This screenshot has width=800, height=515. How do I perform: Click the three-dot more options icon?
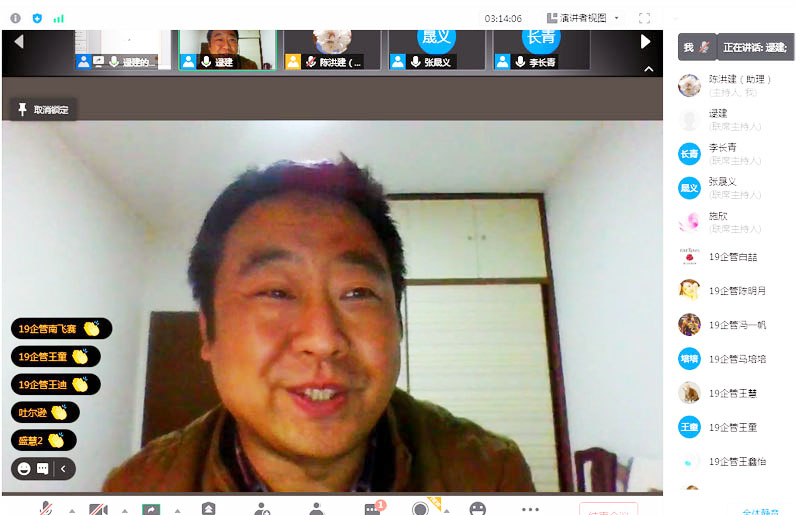pos(530,508)
